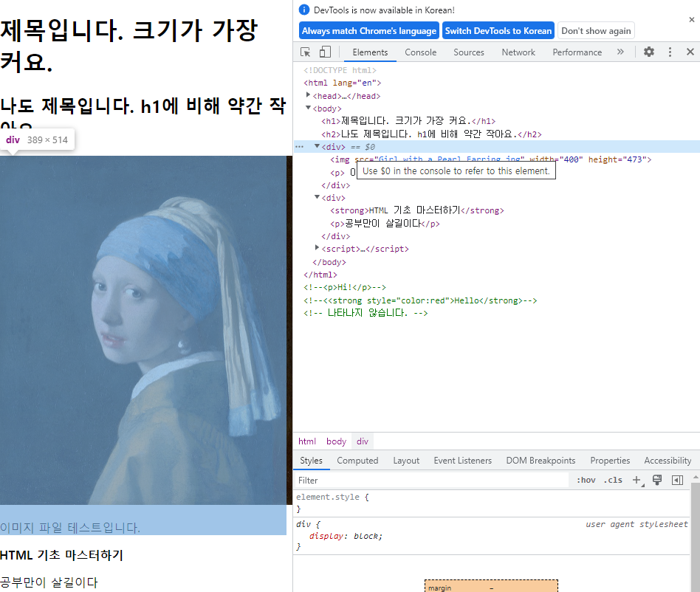The width and height of the screenshot is (700, 592).
Task: Click body in the breadcrumb bar
Action: pos(336,441)
